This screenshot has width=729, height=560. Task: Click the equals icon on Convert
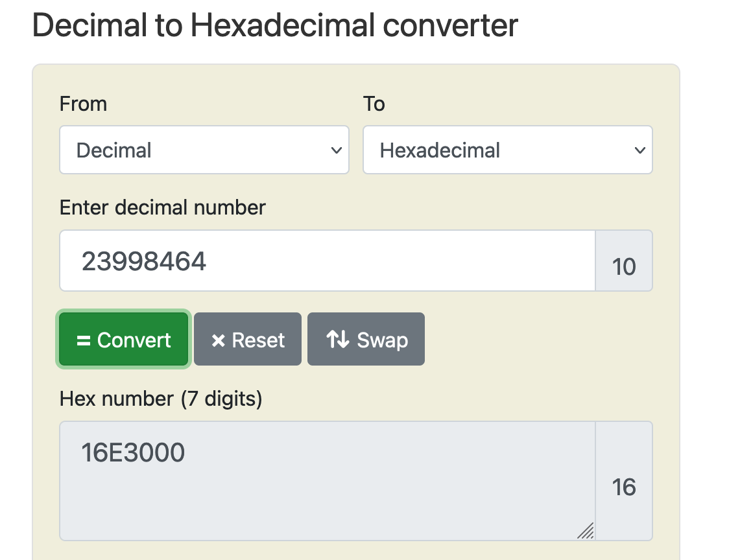tap(84, 341)
